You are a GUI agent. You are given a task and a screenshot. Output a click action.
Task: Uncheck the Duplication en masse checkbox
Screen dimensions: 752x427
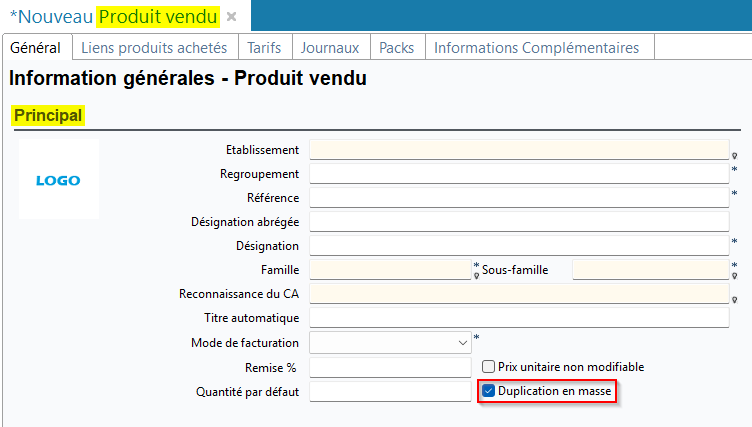[x=489, y=391]
